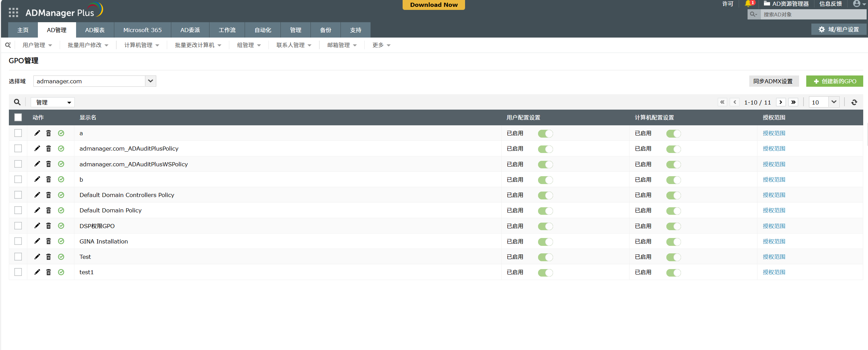Search within the GPO table

(x=17, y=102)
